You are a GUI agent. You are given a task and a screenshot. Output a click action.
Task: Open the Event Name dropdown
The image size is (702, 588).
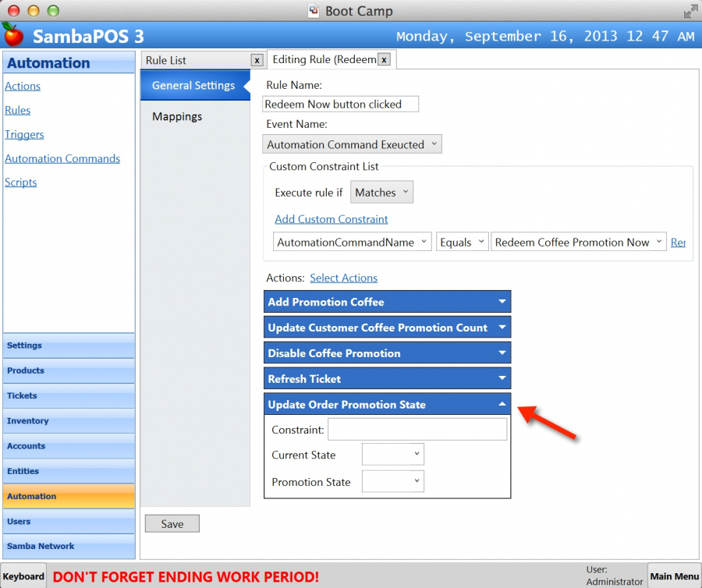click(353, 144)
